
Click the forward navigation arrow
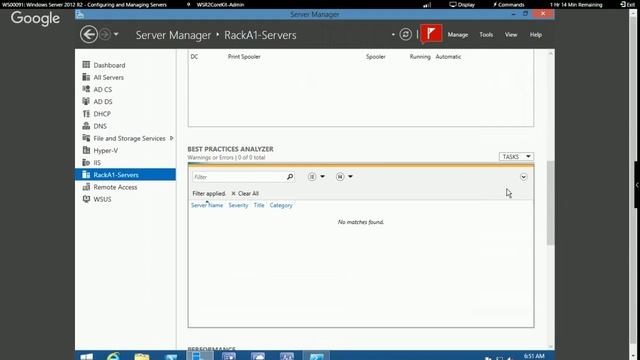pyautogui.click(x=105, y=34)
